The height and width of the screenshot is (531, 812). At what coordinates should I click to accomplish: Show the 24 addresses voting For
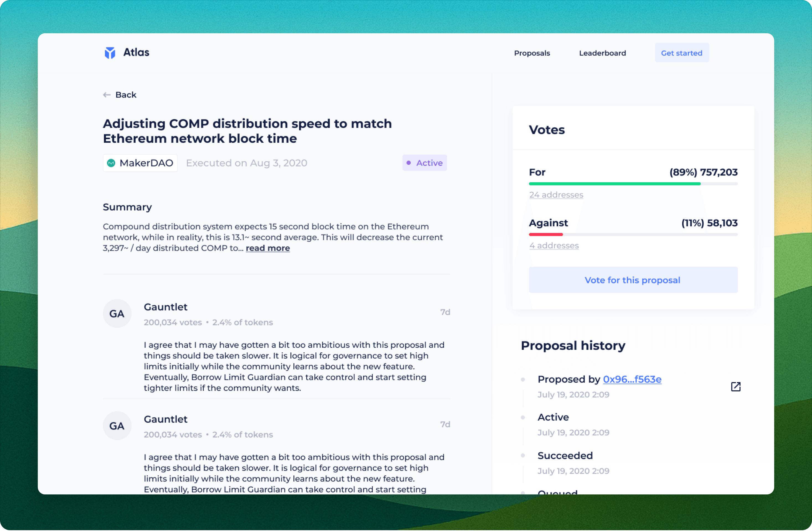[556, 195]
